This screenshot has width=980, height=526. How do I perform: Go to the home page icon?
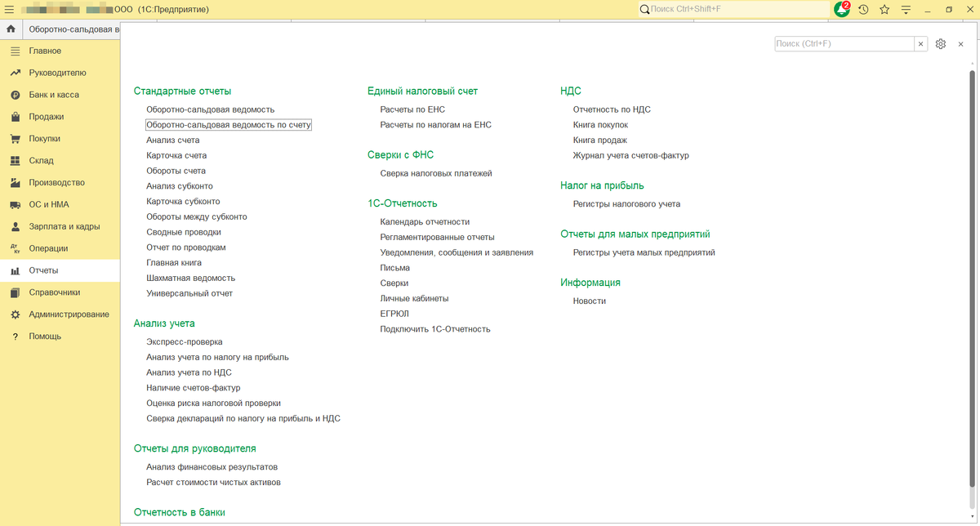coord(11,29)
